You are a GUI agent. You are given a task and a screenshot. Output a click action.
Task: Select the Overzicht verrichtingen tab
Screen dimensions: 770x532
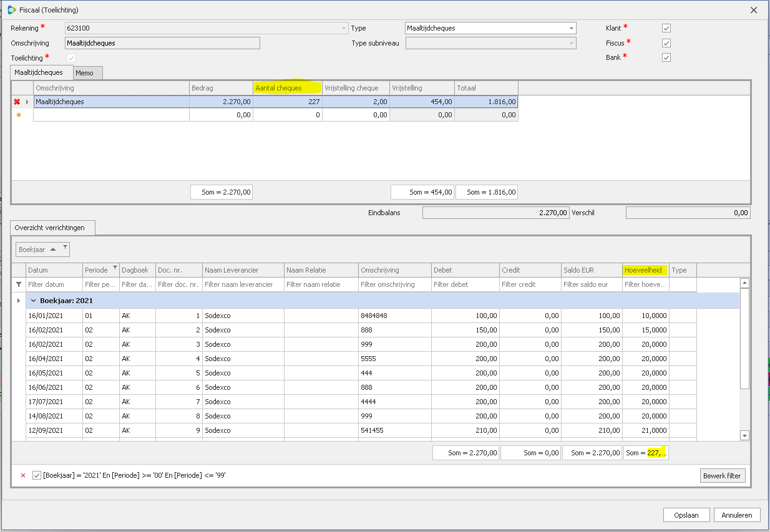click(52, 228)
